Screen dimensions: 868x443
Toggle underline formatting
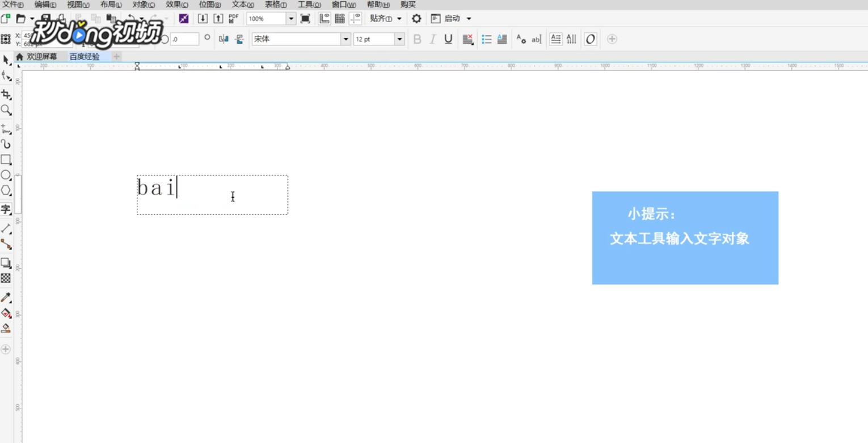pyautogui.click(x=448, y=39)
